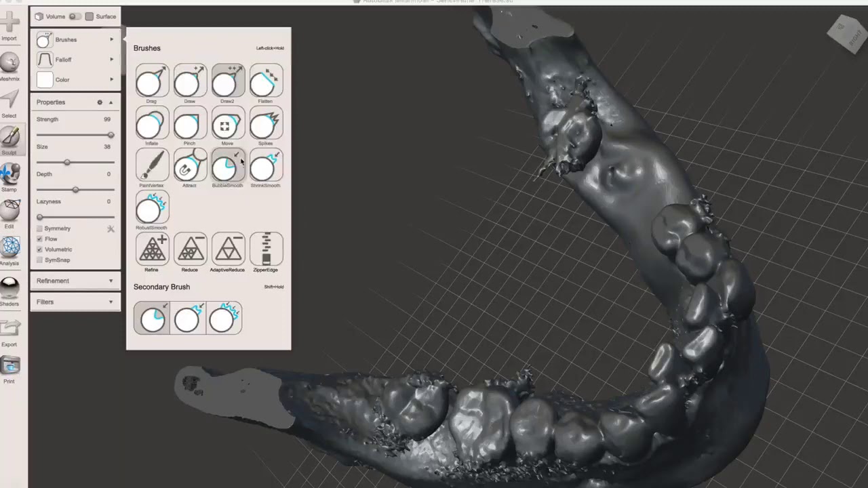Enable the Symmetry checkbox
The height and width of the screenshot is (488, 868).
[39, 228]
